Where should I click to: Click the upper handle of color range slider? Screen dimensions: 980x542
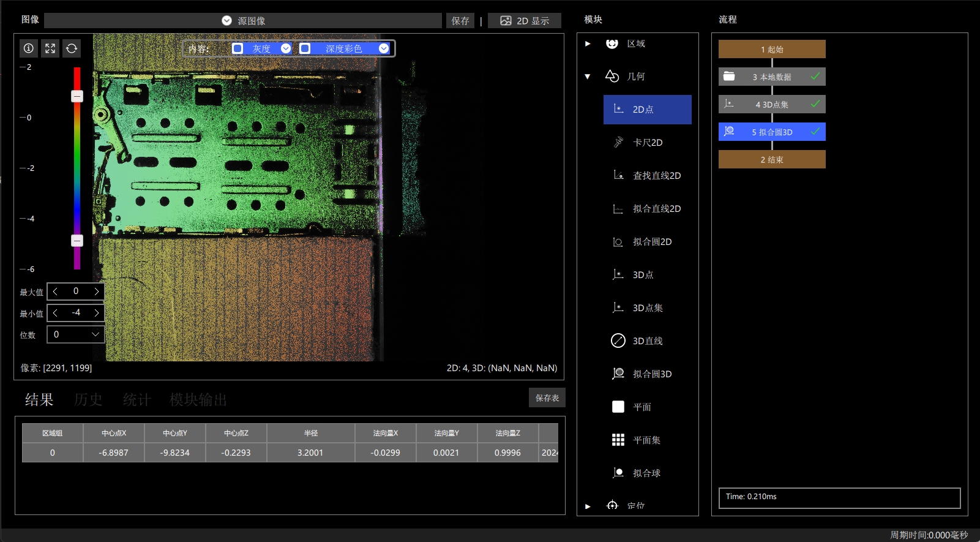tap(77, 96)
